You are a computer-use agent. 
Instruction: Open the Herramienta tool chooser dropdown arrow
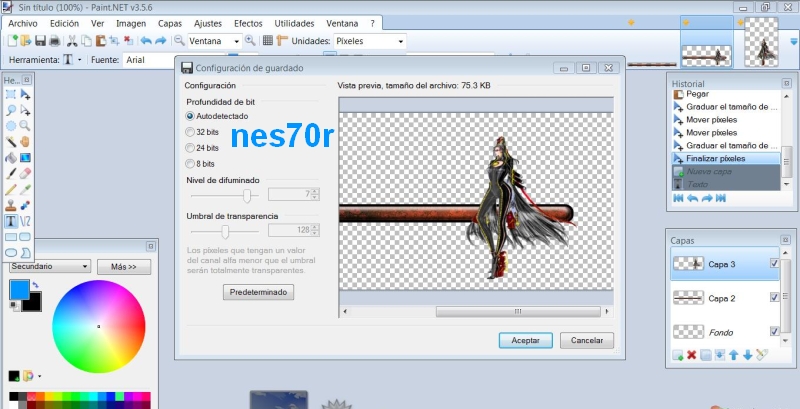[80, 60]
